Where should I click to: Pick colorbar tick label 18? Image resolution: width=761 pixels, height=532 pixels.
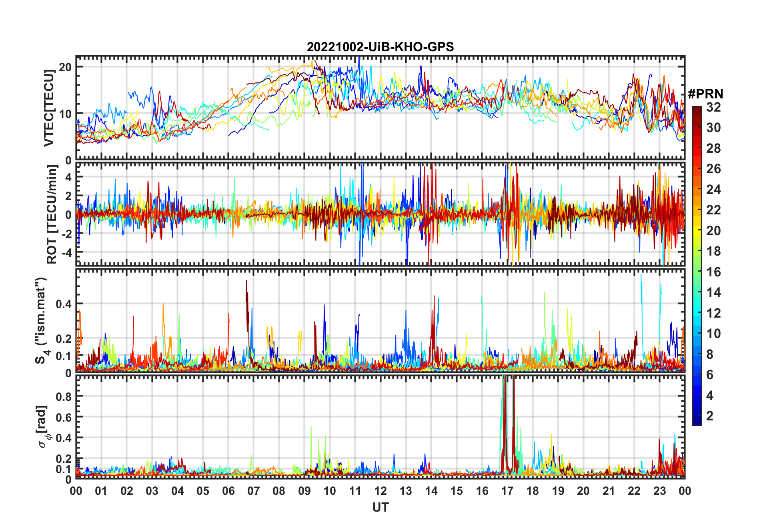713,251
